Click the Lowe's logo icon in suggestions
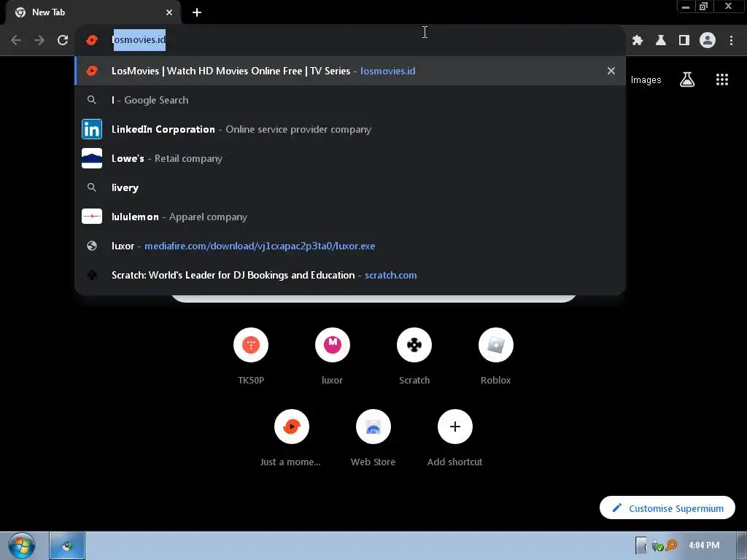The image size is (747, 560). pos(92,158)
